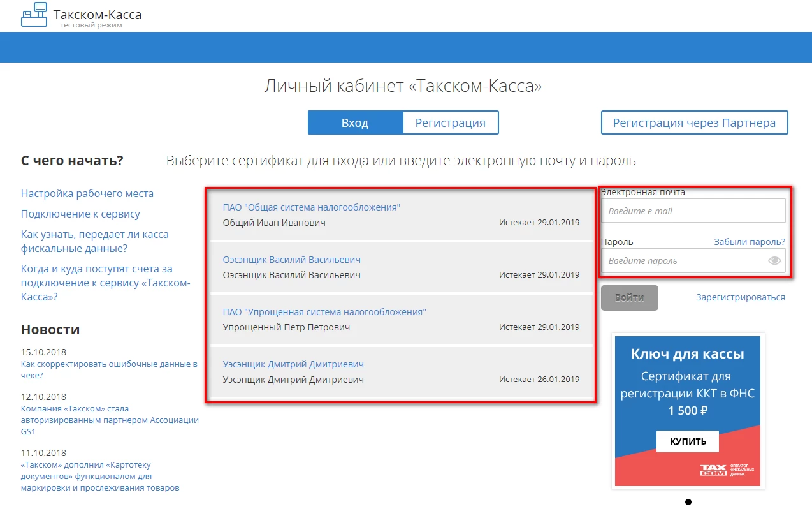
Task: Select the top Уэсэнщик Дмитрий Дмитриевич certificate link
Action: coord(293,364)
